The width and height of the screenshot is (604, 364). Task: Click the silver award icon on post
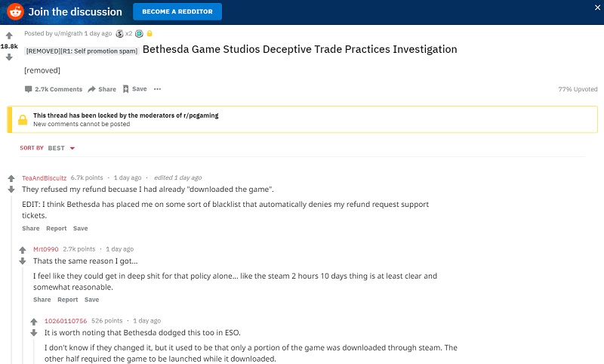coord(120,34)
